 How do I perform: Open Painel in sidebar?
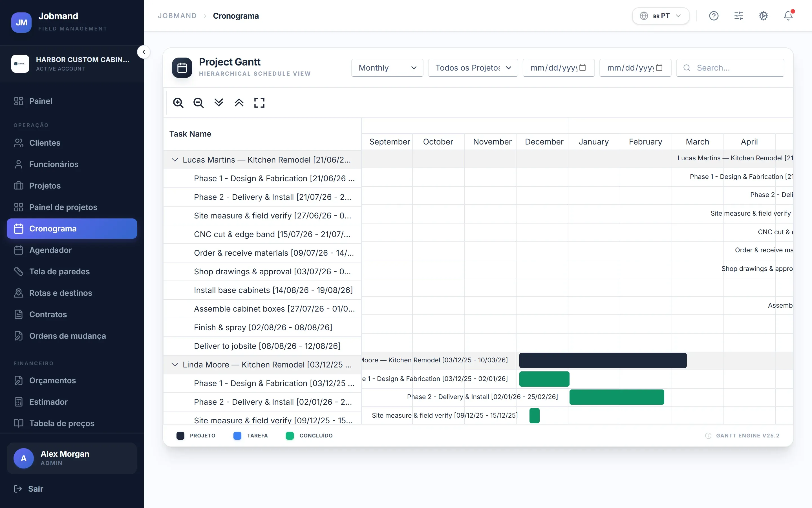click(x=72, y=101)
